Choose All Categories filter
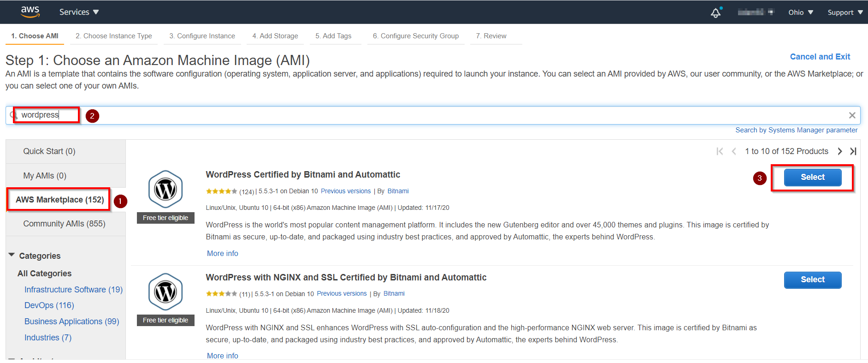The width and height of the screenshot is (868, 363). (x=45, y=274)
